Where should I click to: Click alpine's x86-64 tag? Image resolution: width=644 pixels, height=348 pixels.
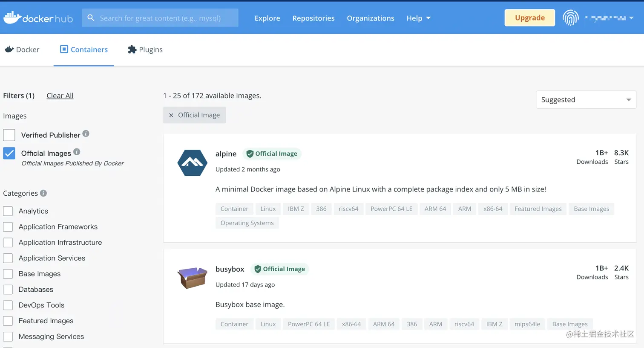click(x=493, y=209)
